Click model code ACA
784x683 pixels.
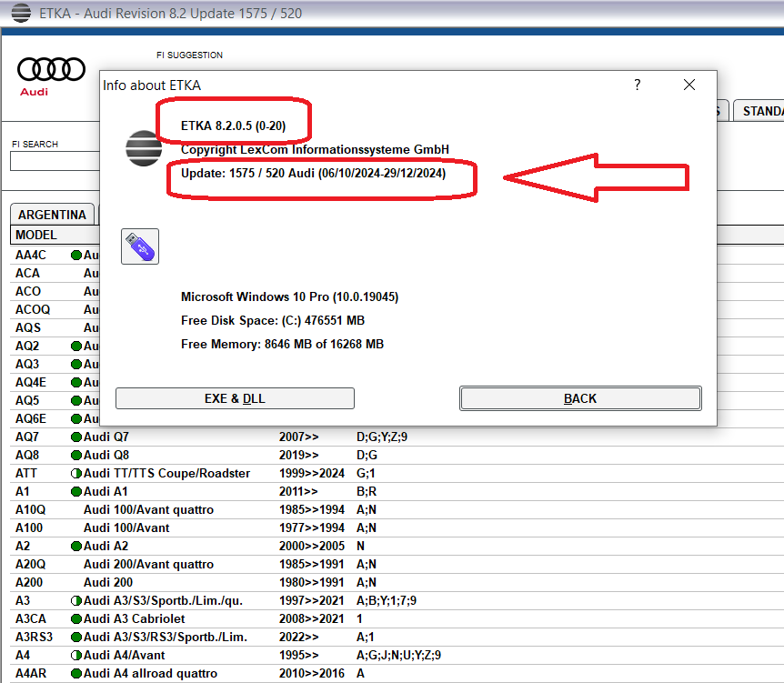[x=27, y=273]
